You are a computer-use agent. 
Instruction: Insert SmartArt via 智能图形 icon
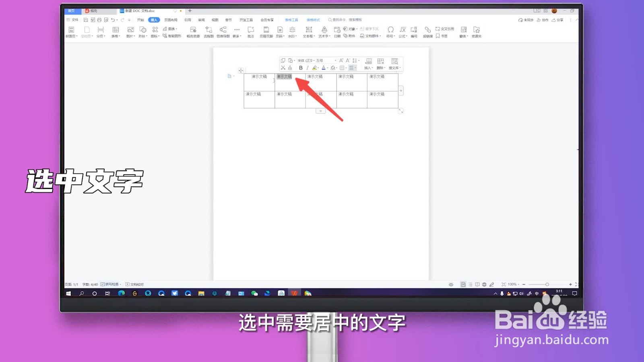coord(176,35)
